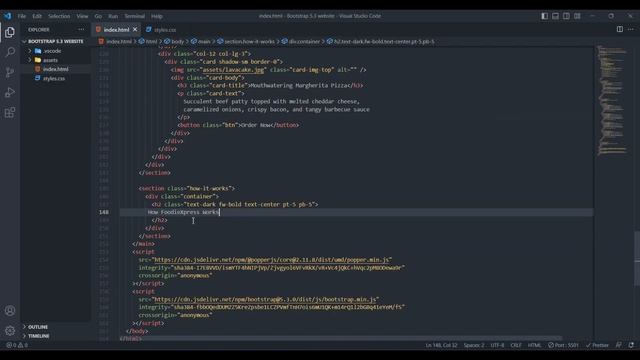
Task: Open the Search view in activity bar
Action: click(10, 52)
